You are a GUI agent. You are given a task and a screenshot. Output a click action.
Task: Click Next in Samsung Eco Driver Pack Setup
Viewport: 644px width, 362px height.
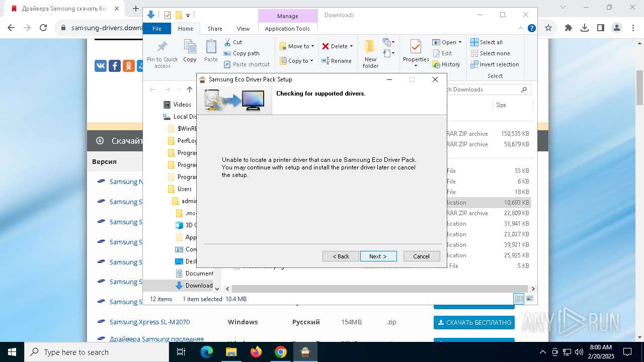click(x=378, y=256)
